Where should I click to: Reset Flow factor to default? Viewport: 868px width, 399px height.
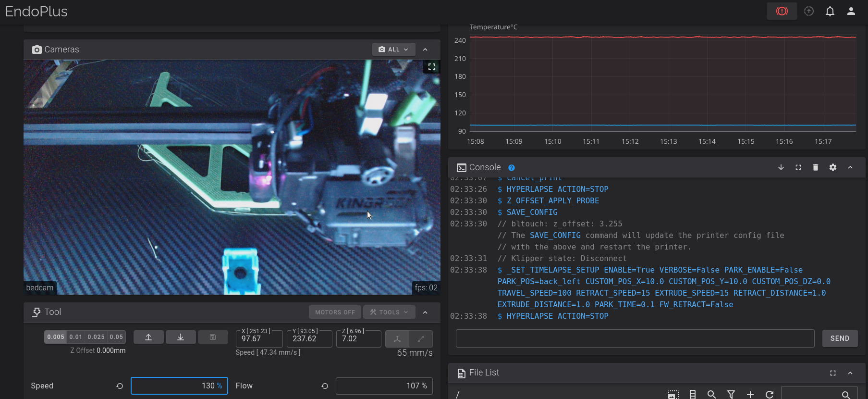coord(325,386)
